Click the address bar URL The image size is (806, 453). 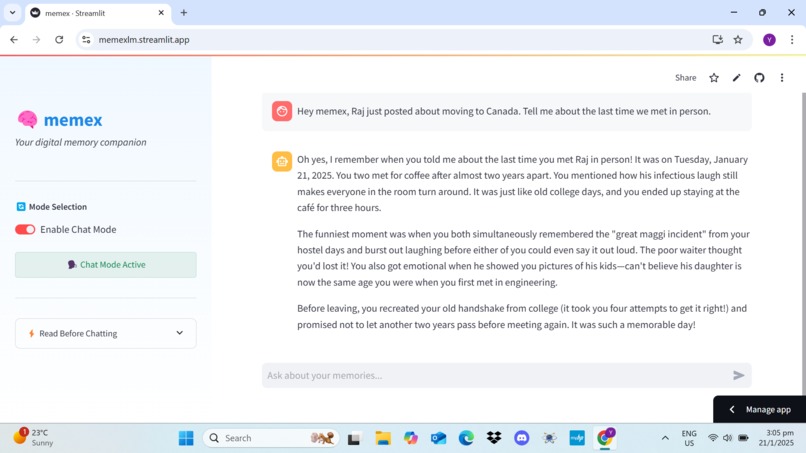(144, 40)
